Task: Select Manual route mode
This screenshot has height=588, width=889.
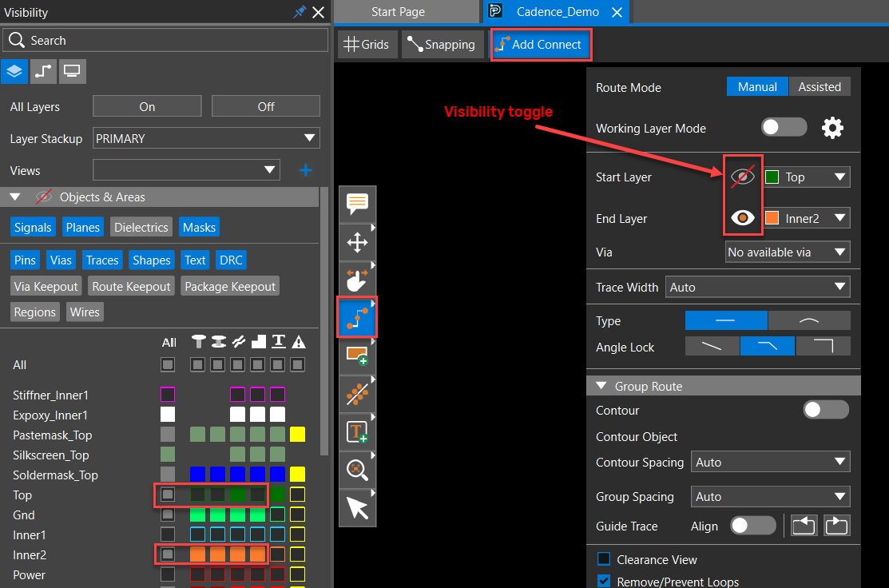Action: tap(757, 87)
